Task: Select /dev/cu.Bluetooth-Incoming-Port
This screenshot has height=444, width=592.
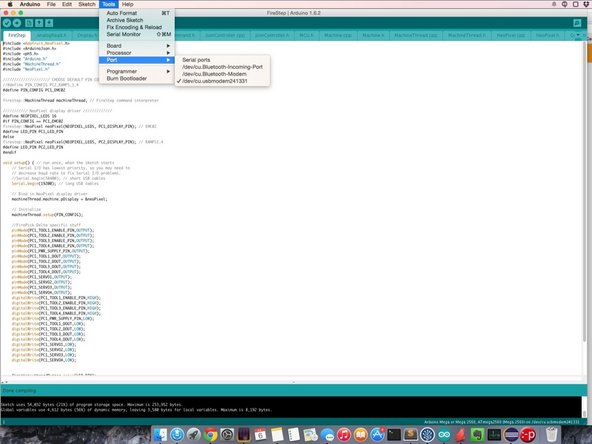Action: (222, 67)
